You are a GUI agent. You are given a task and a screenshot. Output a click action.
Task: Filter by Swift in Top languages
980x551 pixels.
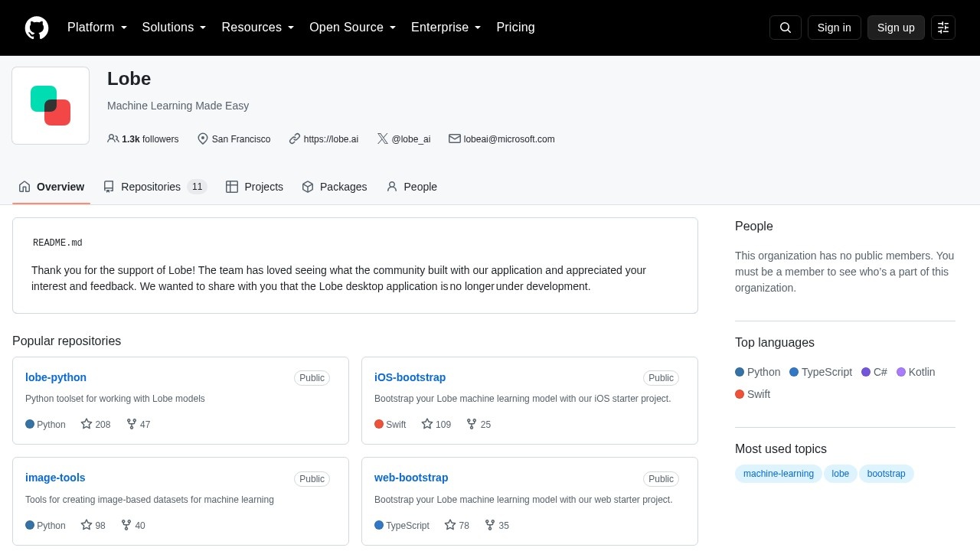[x=753, y=394]
